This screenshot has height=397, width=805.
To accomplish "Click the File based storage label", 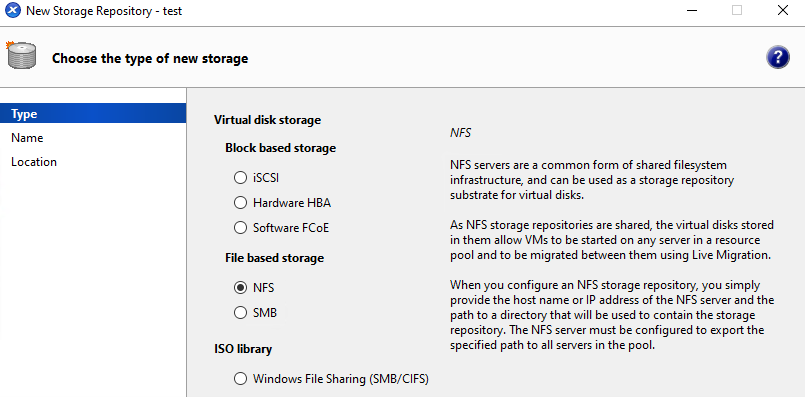I will click(x=275, y=258).
